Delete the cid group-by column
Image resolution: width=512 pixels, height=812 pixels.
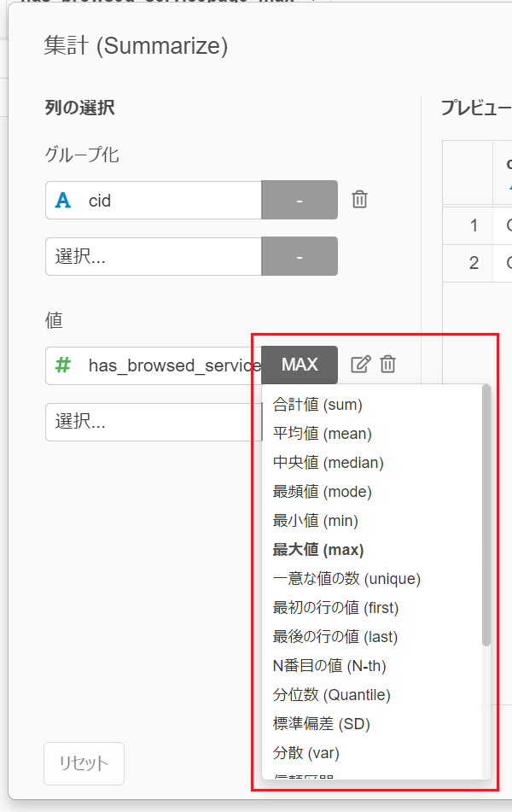pyautogui.click(x=360, y=200)
